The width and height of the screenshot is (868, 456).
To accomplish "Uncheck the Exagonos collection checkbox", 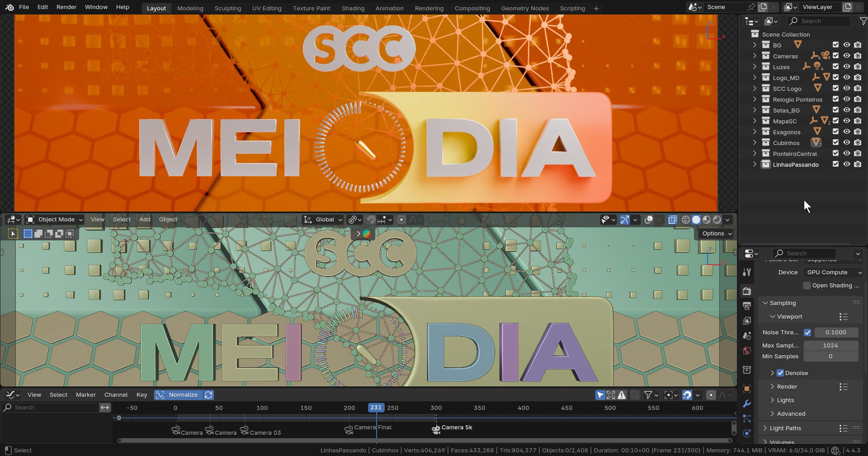I will point(835,132).
